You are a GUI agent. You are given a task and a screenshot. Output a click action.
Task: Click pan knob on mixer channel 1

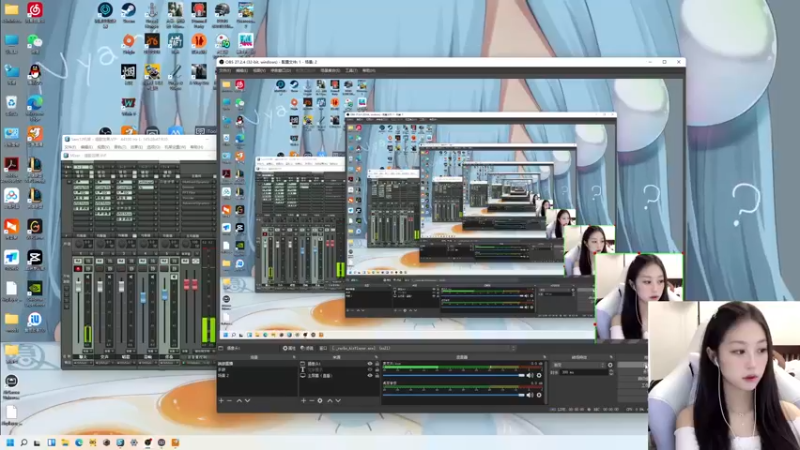(x=79, y=244)
